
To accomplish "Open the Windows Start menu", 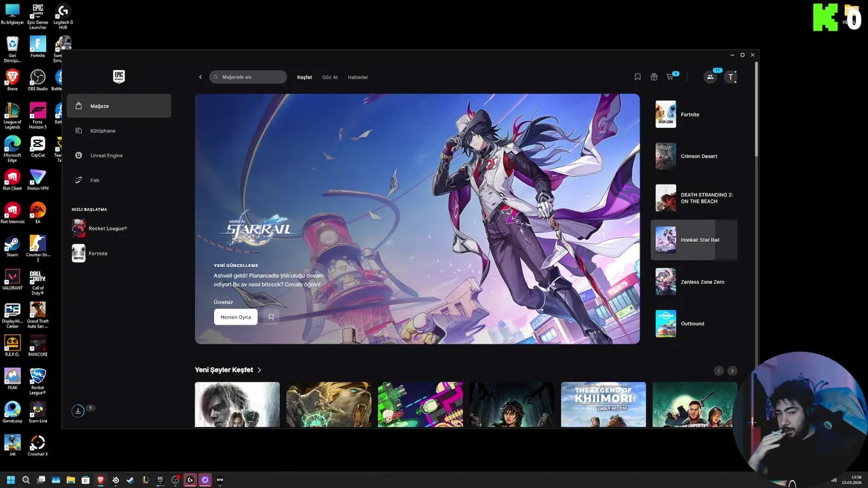I will (11, 480).
